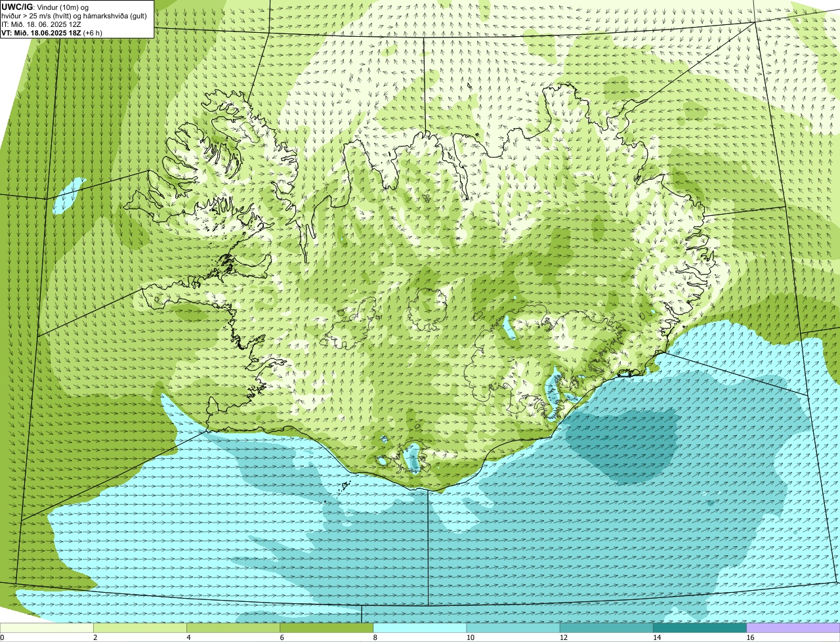Click the purple above-16 m/s legend swatch
Viewport: 840px width, 642px height.
tap(793, 628)
